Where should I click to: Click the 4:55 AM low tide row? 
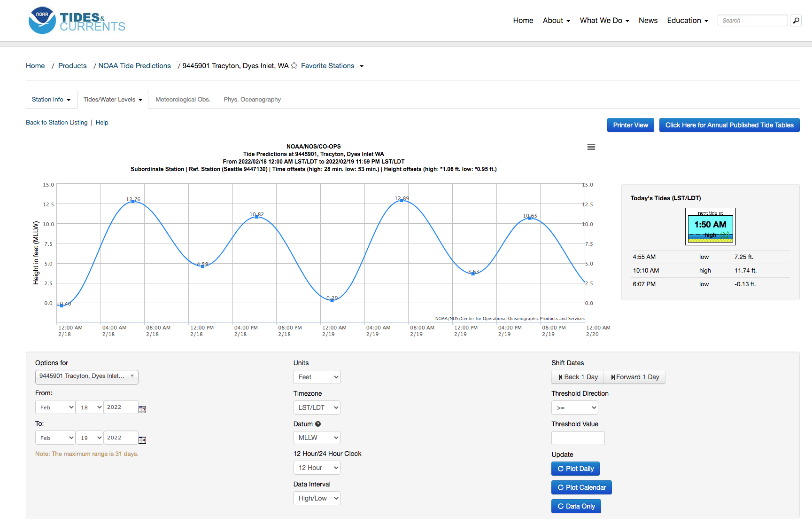click(711, 257)
